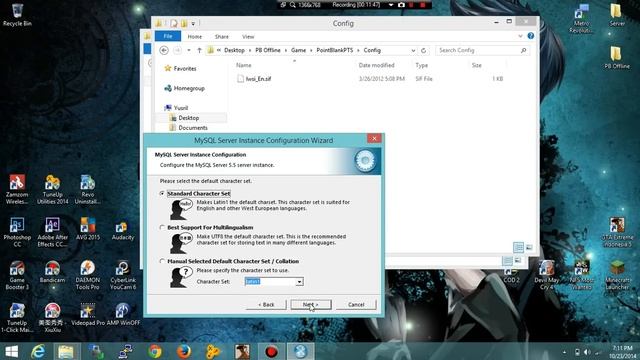Open Game Booster 3 shortcut
The width and height of the screenshot is (640, 360).
point(17,275)
